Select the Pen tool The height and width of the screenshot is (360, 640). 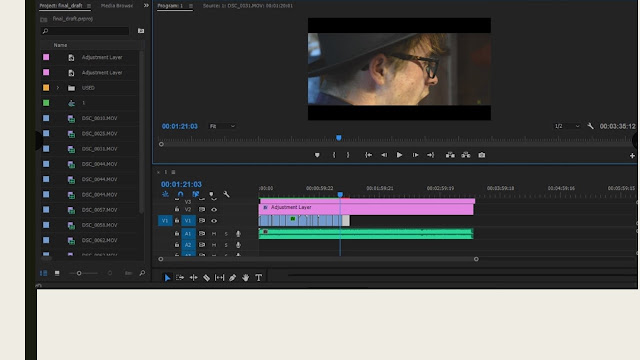[x=232, y=278]
